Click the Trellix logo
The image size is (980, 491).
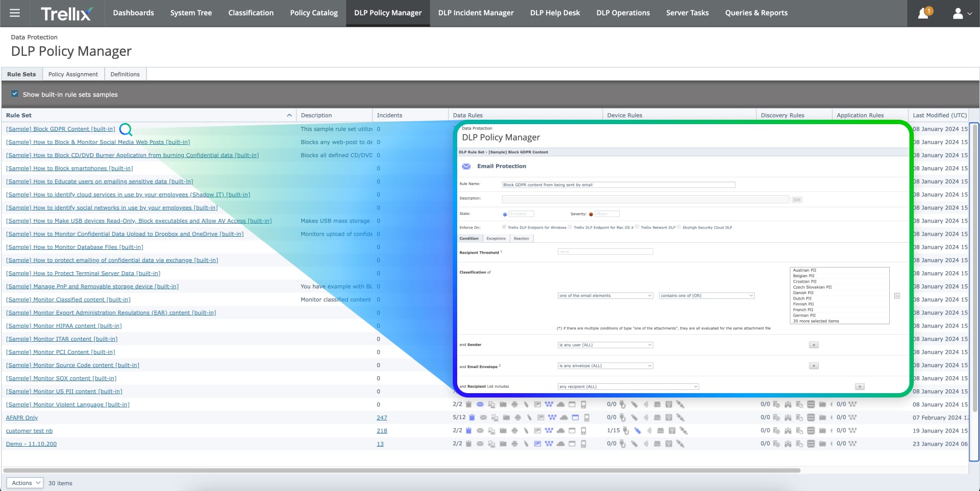[66, 14]
